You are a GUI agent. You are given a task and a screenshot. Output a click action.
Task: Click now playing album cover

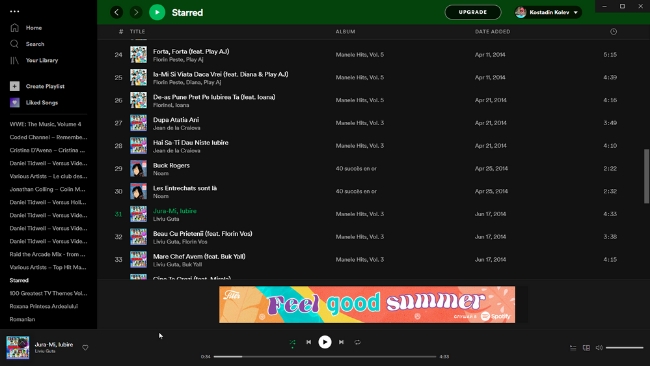17,347
